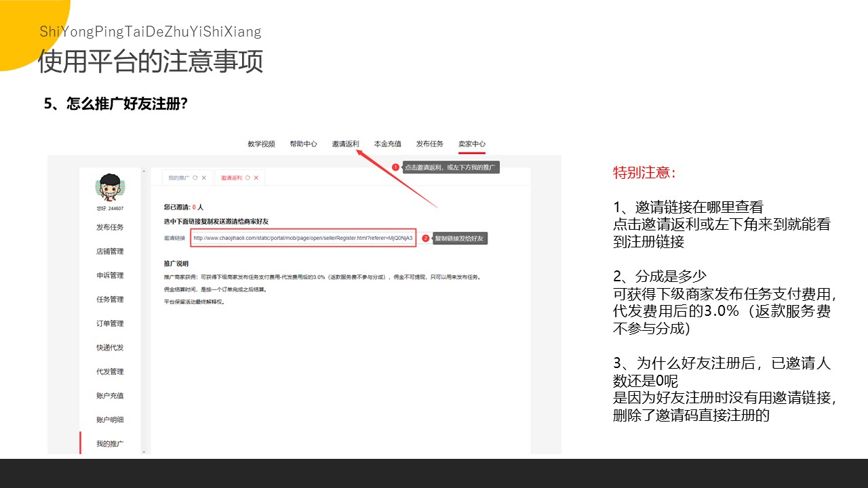Open 本金充值 in the top navigation
The width and height of the screenshot is (868, 488).
(x=387, y=144)
